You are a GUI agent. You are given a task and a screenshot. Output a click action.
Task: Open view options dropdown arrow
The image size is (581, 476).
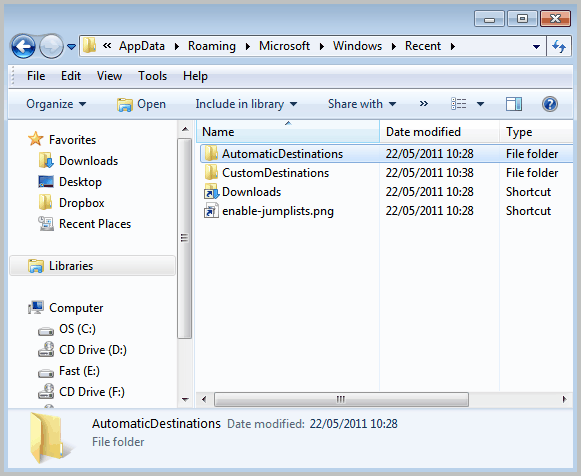pyautogui.click(x=480, y=104)
